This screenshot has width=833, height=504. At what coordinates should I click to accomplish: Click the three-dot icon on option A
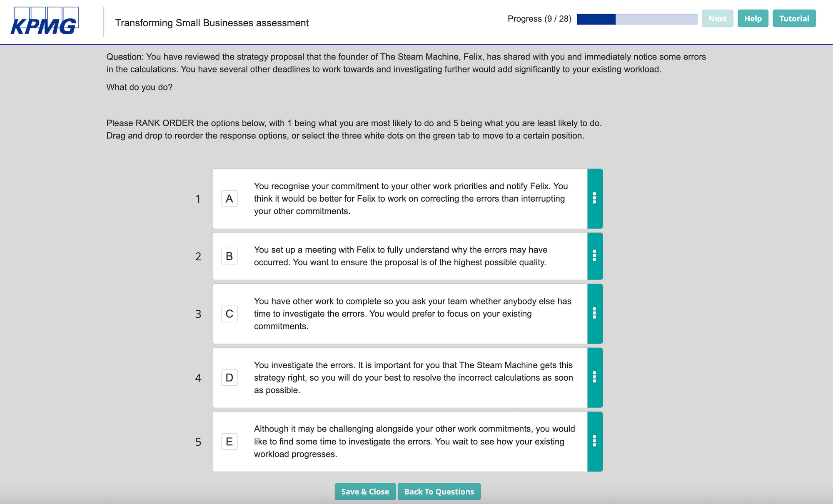pos(594,198)
